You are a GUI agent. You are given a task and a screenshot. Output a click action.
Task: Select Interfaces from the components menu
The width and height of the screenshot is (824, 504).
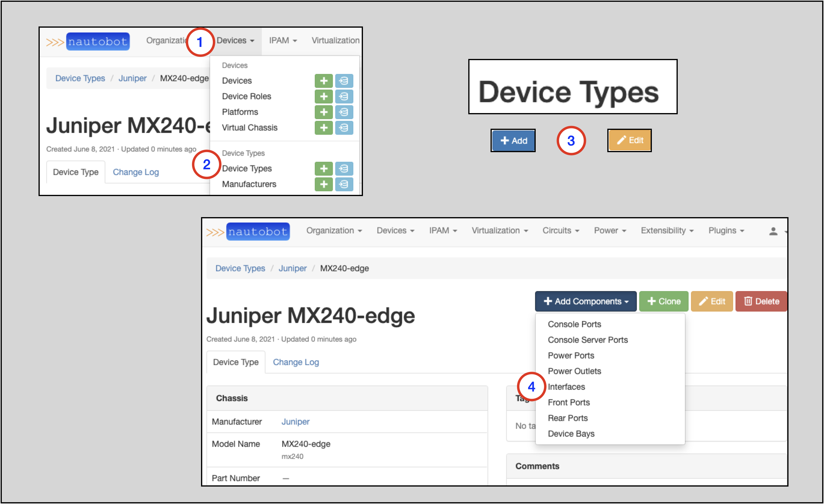click(x=566, y=387)
